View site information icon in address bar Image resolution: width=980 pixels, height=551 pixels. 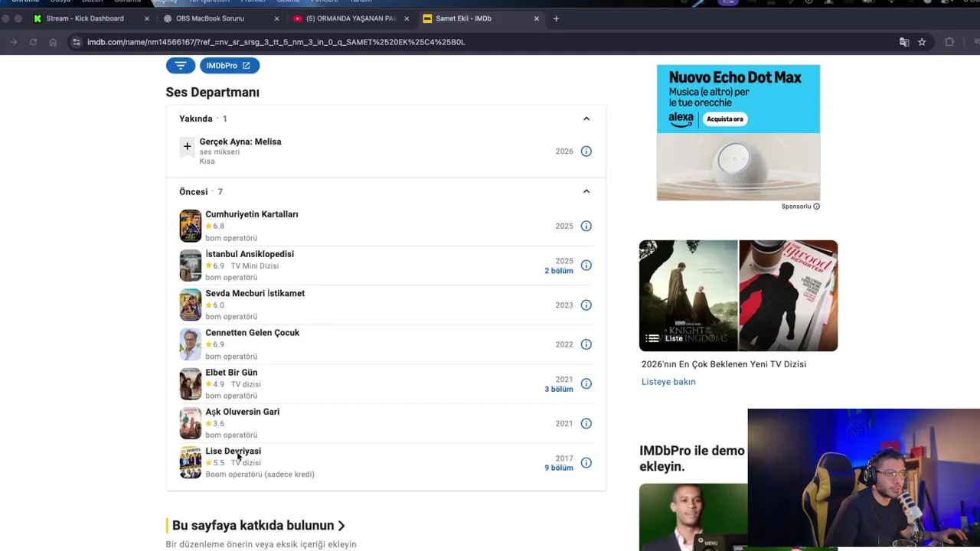(76, 42)
